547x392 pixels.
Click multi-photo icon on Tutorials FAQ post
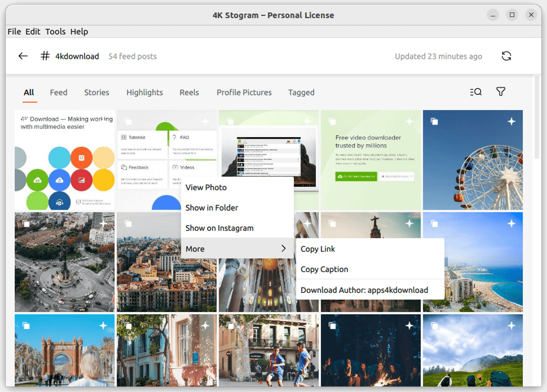(128, 121)
